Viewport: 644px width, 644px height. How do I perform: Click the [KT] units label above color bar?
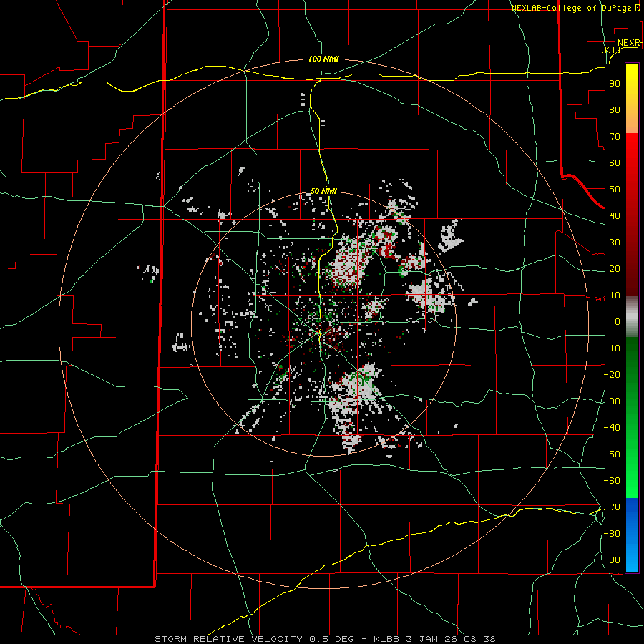611,49
